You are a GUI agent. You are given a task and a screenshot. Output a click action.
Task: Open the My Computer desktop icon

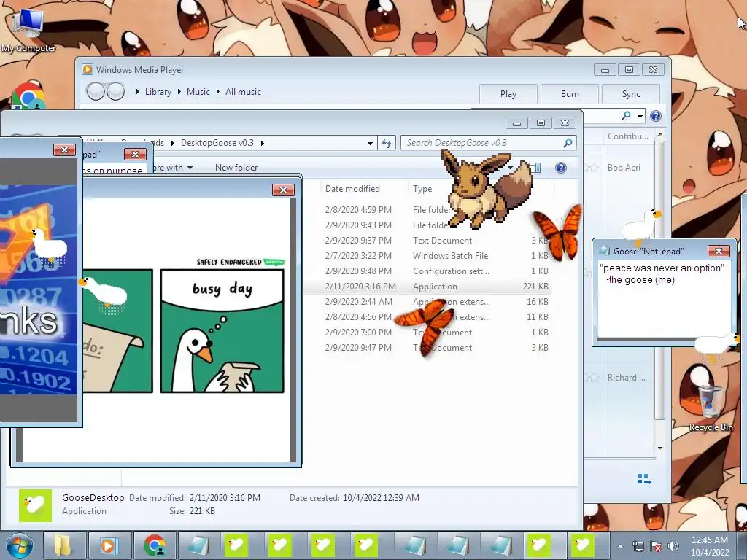pos(28,29)
